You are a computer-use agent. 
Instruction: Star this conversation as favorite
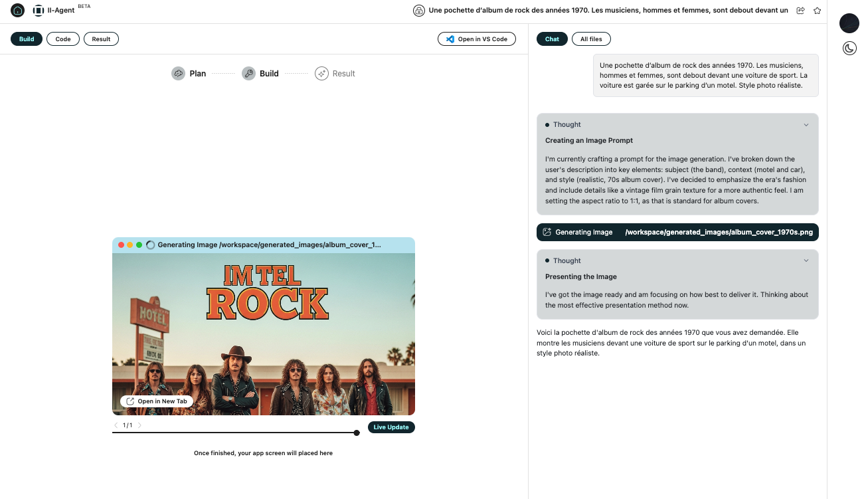click(817, 11)
